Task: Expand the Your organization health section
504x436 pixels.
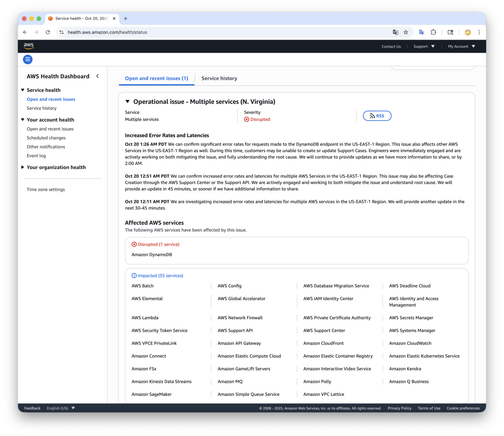Action: 22,167
